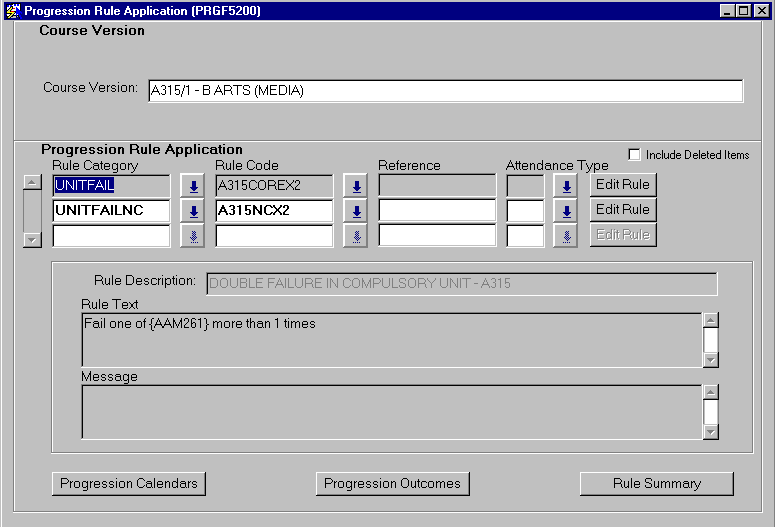
Task: Open the lookup list for Rule Code A315NCX2
Action: click(356, 211)
